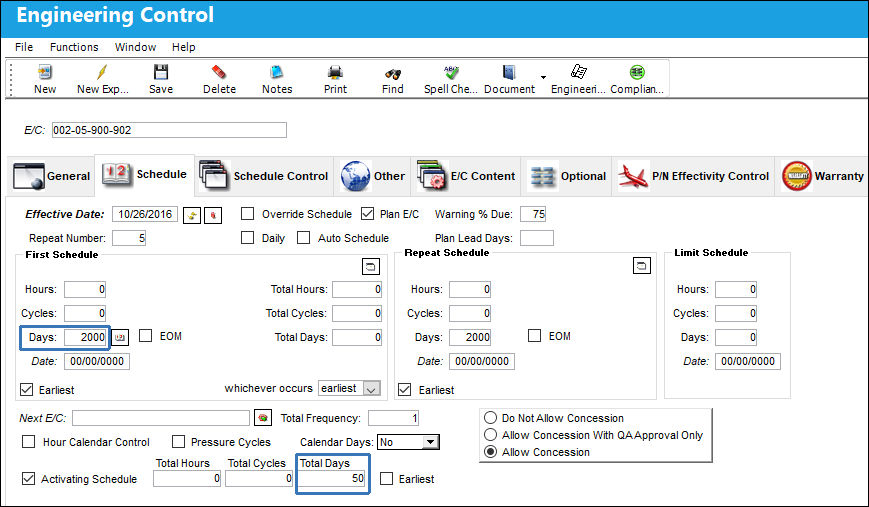Open the Other tab
This screenshot has height=507, width=869.
372,176
